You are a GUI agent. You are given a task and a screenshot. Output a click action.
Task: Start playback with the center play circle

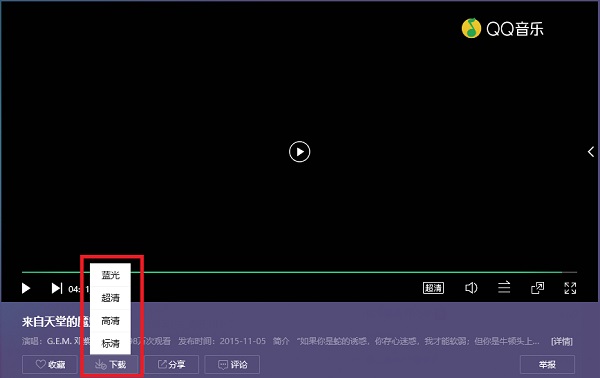click(x=300, y=152)
